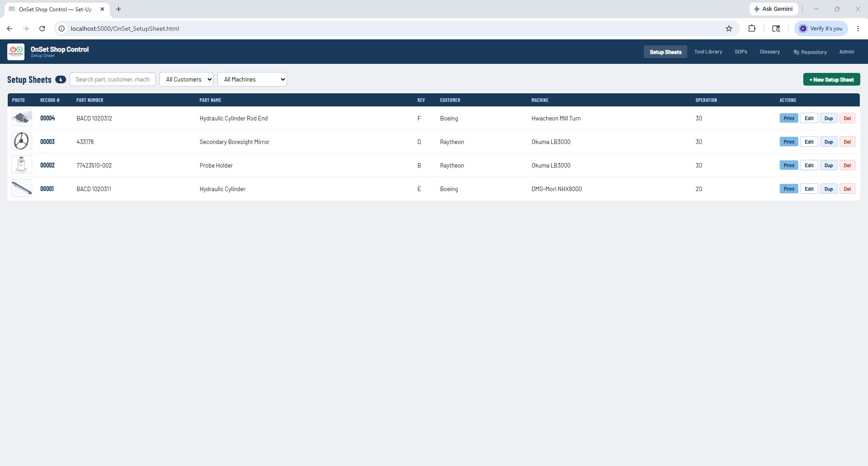The width and height of the screenshot is (868, 466).
Task: Open the Secondary Boresight Mirror photo thumbnail
Action: coord(22,142)
